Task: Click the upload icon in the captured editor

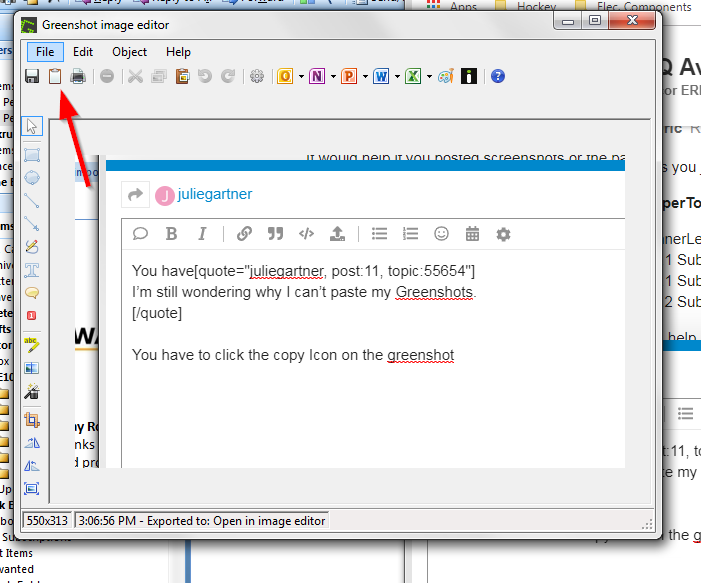Action: (337, 234)
